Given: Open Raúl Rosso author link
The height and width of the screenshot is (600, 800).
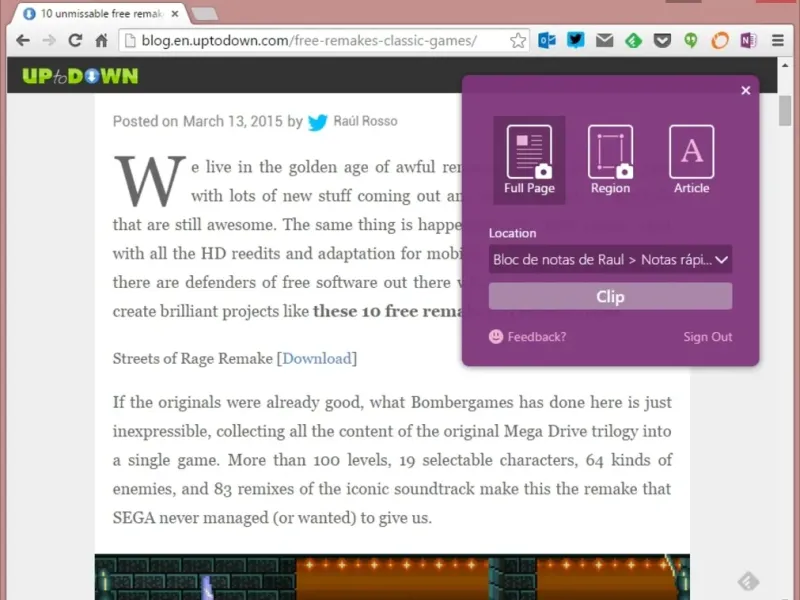Looking at the screenshot, I should tap(365, 121).
